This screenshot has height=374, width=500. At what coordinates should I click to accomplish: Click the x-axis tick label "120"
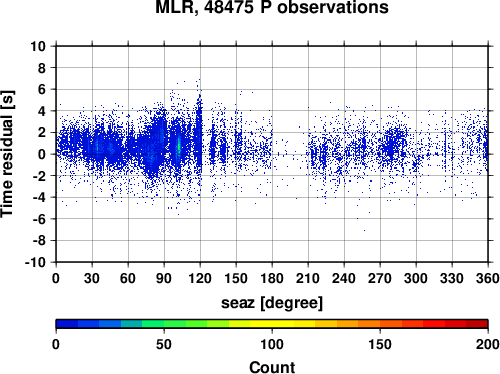click(x=200, y=278)
